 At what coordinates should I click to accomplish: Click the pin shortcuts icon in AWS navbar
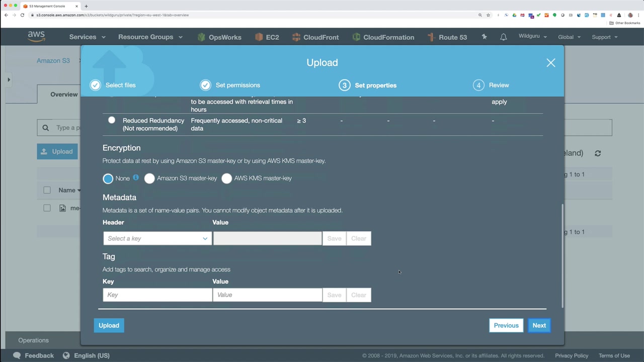pyautogui.click(x=484, y=37)
